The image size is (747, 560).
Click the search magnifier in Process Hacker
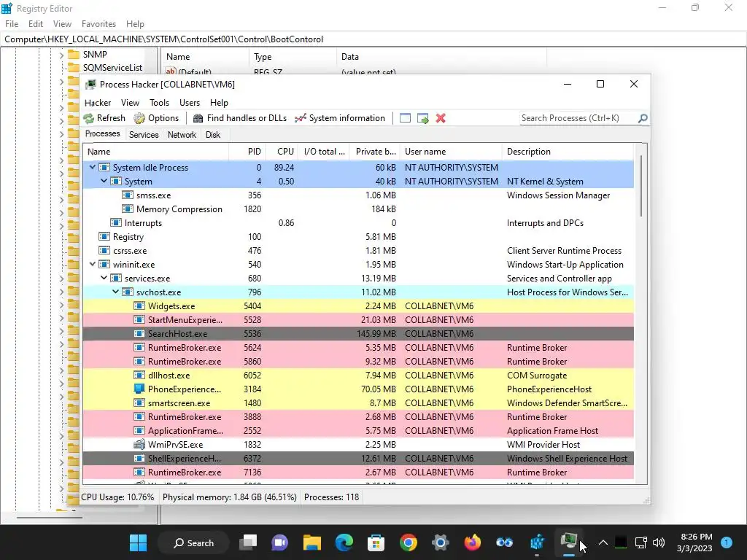coord(643,118)
